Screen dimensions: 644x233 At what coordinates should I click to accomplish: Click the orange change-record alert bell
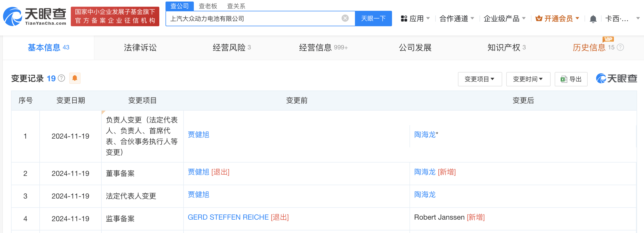(x=75, y=78)
